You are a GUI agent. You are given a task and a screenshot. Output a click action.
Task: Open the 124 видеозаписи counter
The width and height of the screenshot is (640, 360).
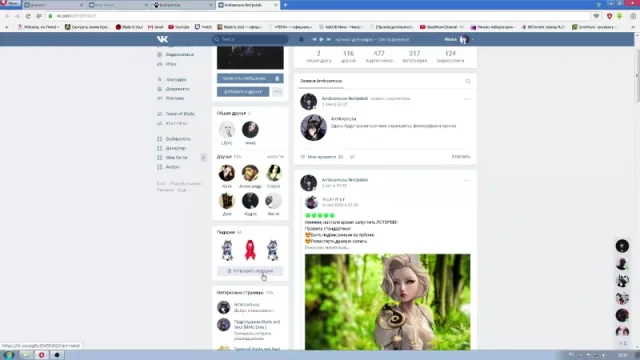(450, 56)
